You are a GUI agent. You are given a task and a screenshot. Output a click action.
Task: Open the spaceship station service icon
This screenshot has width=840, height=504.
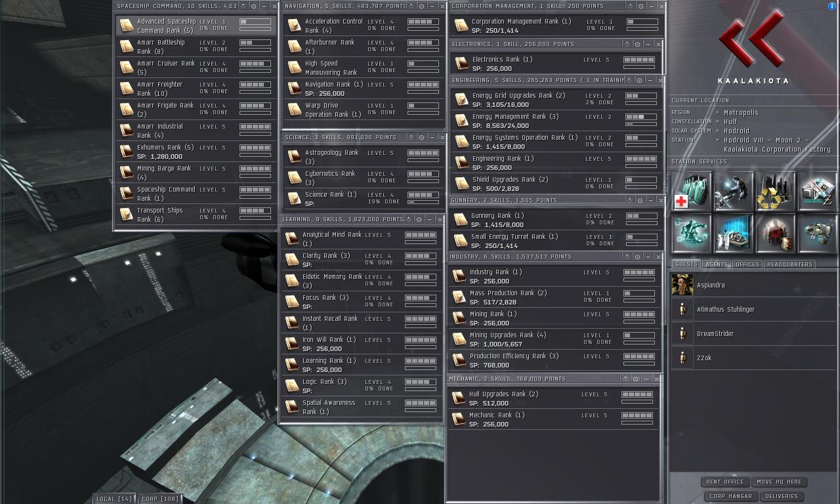click(817, 234)
